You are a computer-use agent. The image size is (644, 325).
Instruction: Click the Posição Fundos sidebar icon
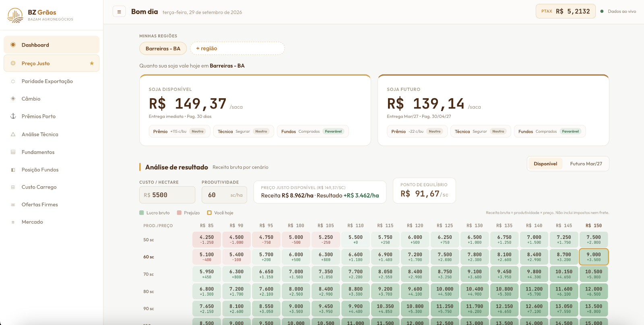(x=13, y=170)
